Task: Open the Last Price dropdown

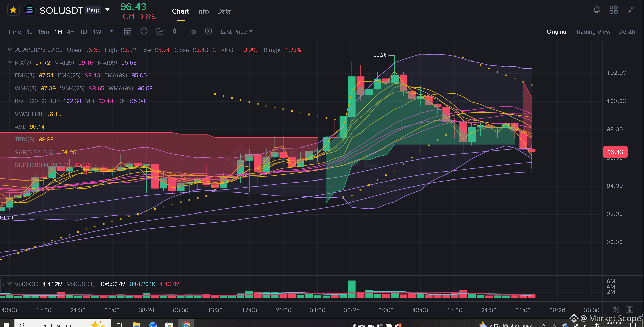Action: [x=236, y=32]
